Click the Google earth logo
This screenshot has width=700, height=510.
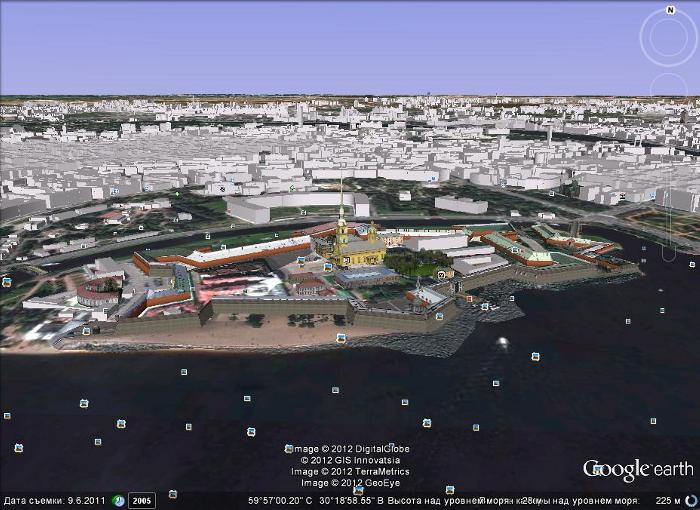point(637,470)
